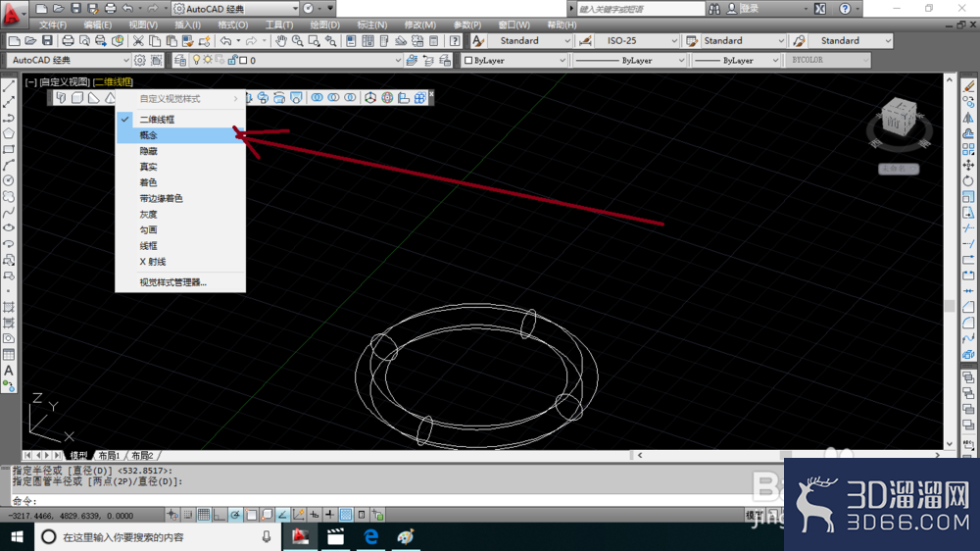Click the Zoom Realtime magnifier icon
Viewport: 980px width, 551px height.
[x=298, y=41]
